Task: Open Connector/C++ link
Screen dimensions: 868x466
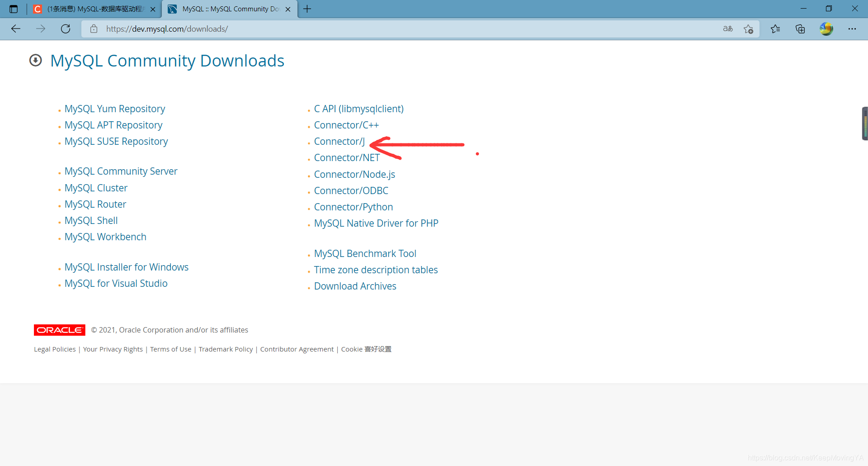Action: 346,125
